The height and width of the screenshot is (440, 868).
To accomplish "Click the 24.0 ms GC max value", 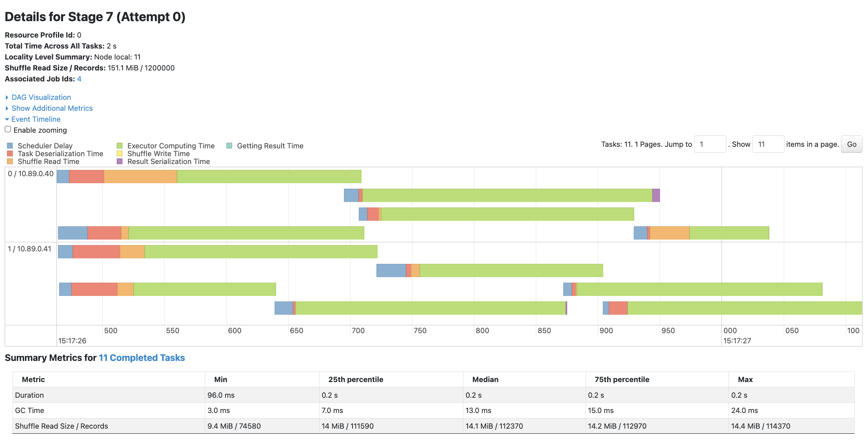I will point(745,410).
